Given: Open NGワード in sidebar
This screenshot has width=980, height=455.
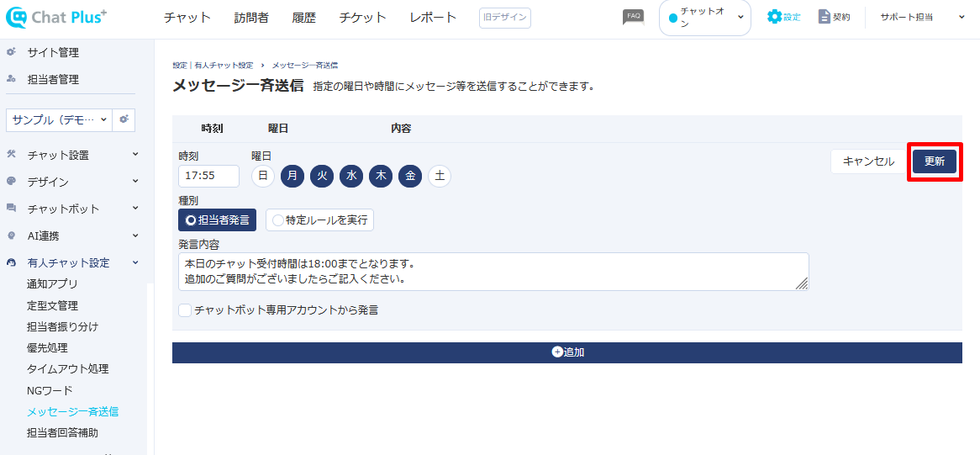Looking at the screenshot, I should (x=50, y=390).
